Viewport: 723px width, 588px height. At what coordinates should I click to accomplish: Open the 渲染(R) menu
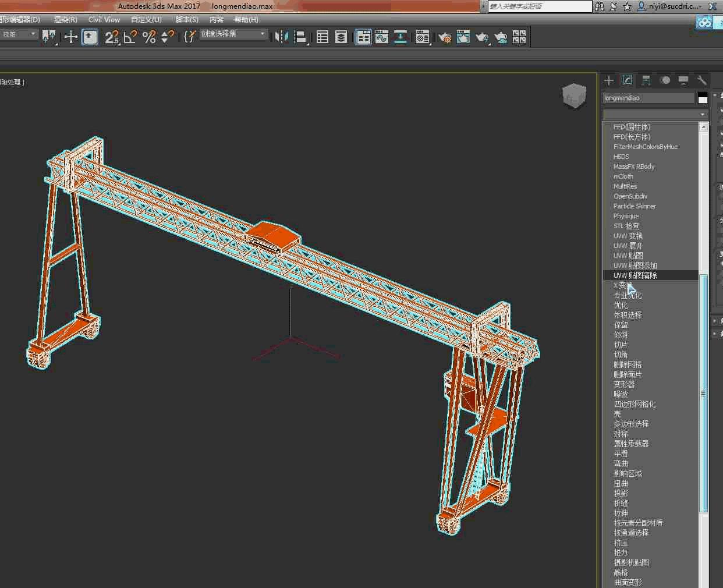65,20
